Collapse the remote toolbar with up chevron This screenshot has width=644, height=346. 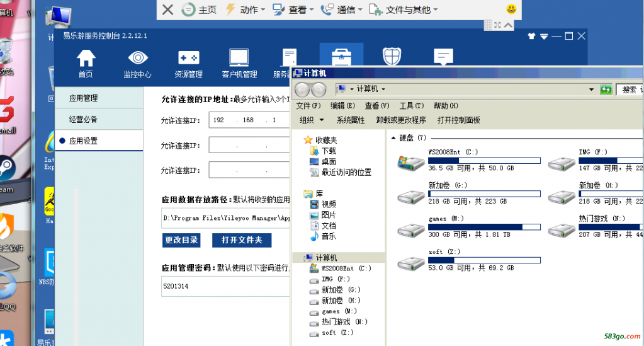[x=508, y=25]
